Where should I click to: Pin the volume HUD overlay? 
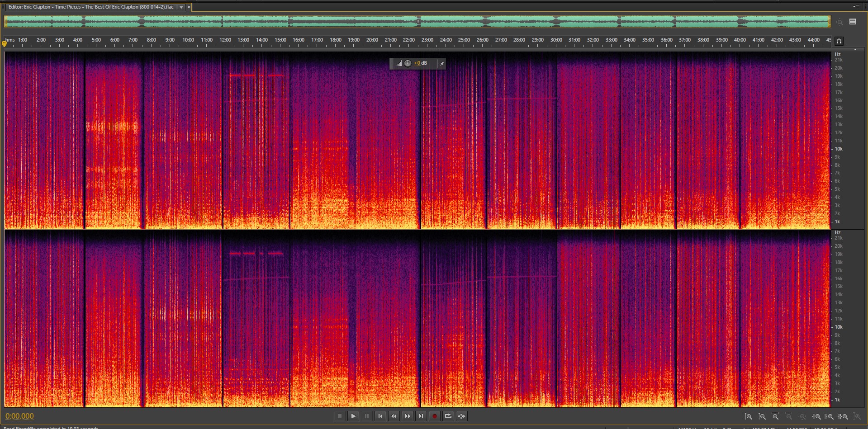pyautogui.click(x=442, y=64)
